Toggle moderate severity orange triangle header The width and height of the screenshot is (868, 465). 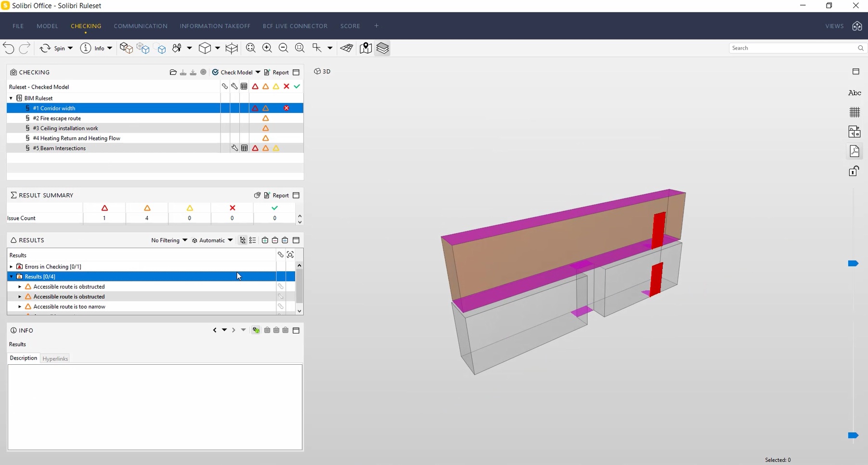point(266,86)
